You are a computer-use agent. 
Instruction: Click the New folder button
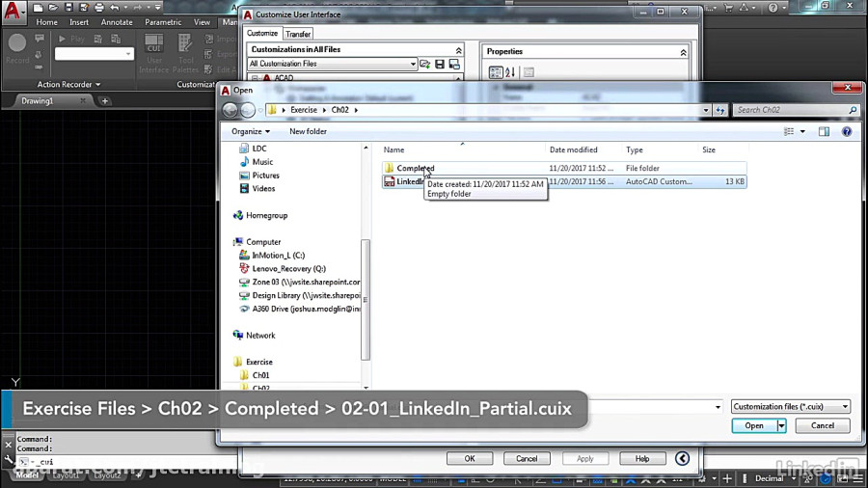(308, 131)
